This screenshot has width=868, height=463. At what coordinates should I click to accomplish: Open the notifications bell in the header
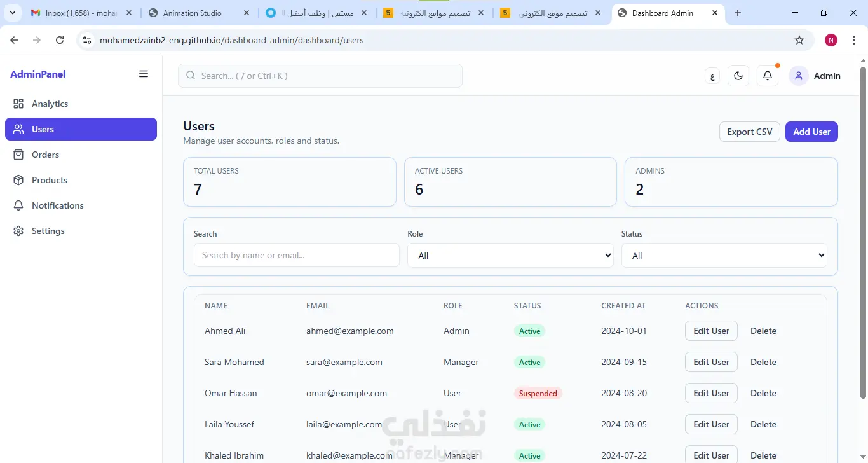(x=768, y=76)
